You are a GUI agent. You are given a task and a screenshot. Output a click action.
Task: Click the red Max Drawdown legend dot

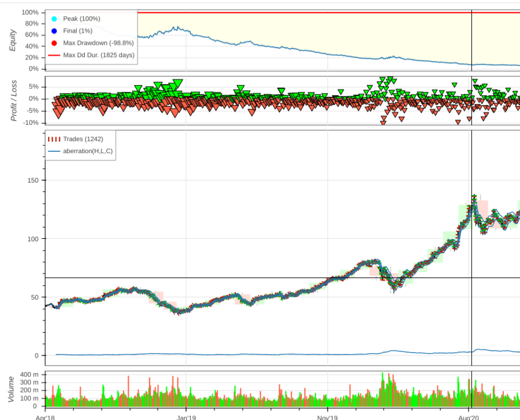coord(54,43)
